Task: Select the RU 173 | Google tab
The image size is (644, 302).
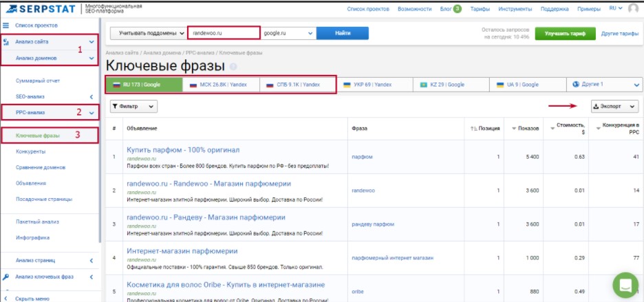Action: click(x=144, y=85)
